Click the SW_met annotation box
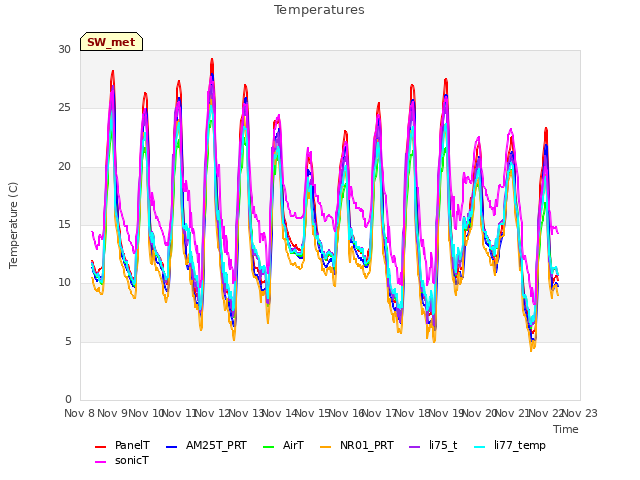The width and height of the screenshot is (640, 480). pyautogui.click(x=111, y=42)
